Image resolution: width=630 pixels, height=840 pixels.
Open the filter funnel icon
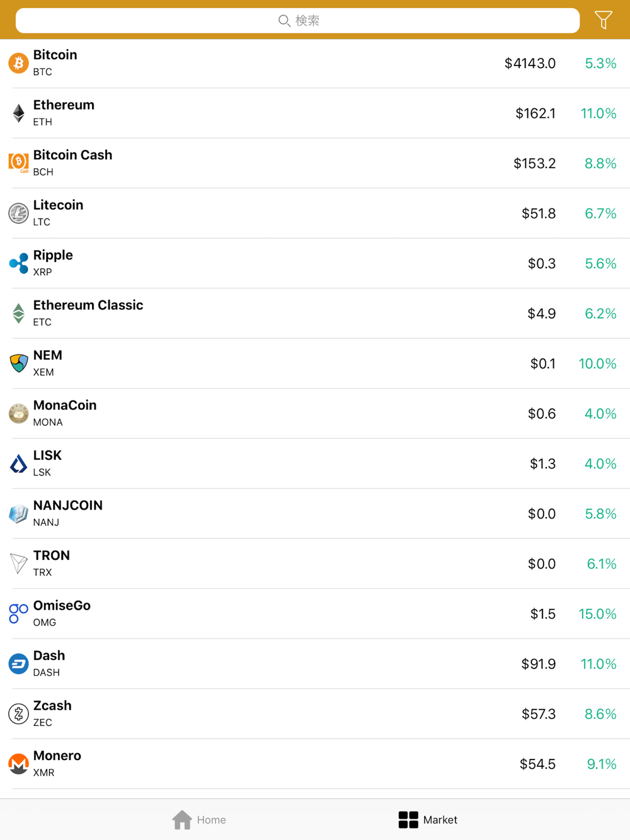click(603, 20)
